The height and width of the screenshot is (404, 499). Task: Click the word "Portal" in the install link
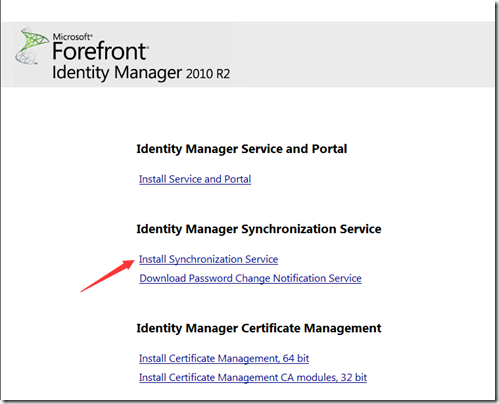coord(237,179)
